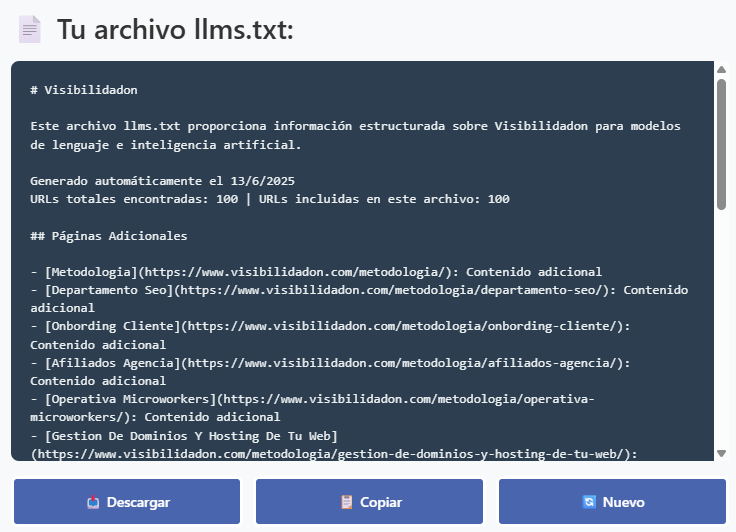The height and width of the screenshot is (532, 736).
Task: Click the [Onbording Cliente] entry
Action: point(330,335)
